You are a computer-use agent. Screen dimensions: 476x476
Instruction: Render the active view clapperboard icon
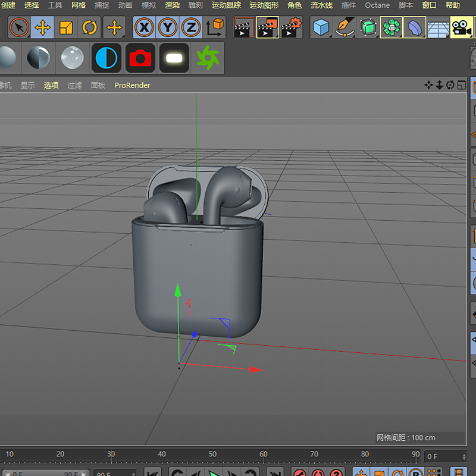(244, 27)
